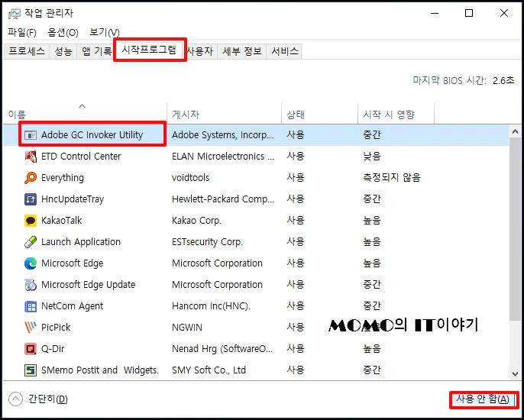Select the Launch Application row name
The image size is (524, 420).
point(81,242)
